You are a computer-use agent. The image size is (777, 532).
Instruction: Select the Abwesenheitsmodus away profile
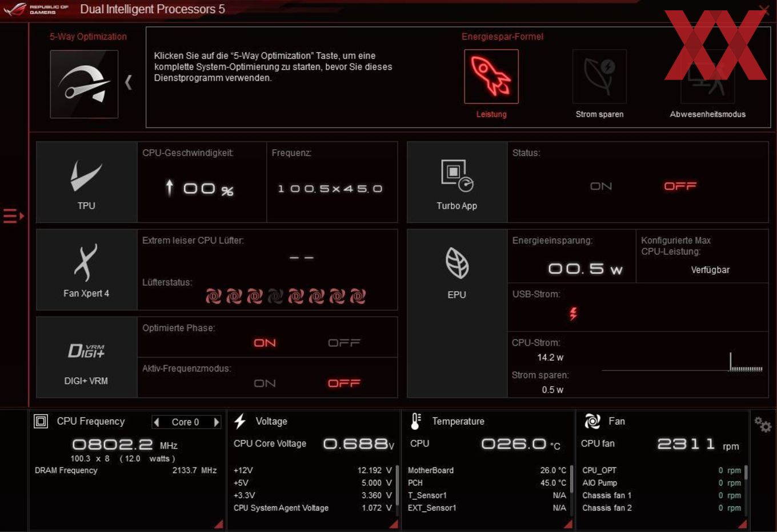[x=707, y=77]
